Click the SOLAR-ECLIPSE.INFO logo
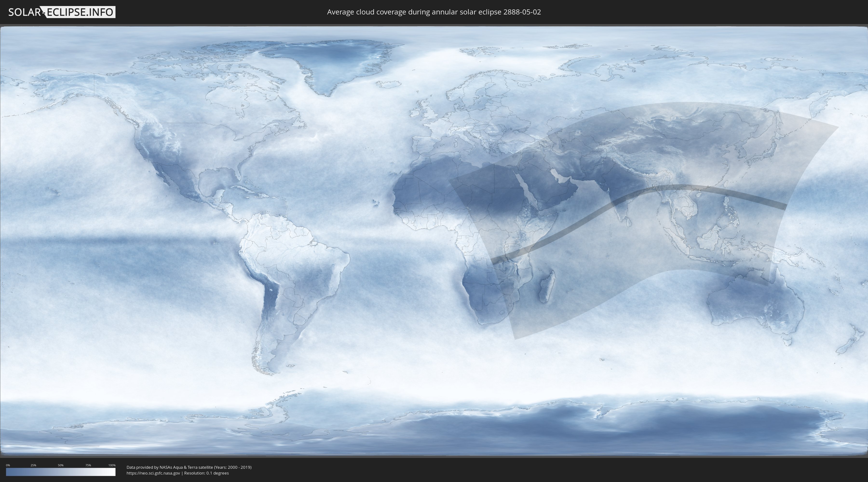 [62, 12]
